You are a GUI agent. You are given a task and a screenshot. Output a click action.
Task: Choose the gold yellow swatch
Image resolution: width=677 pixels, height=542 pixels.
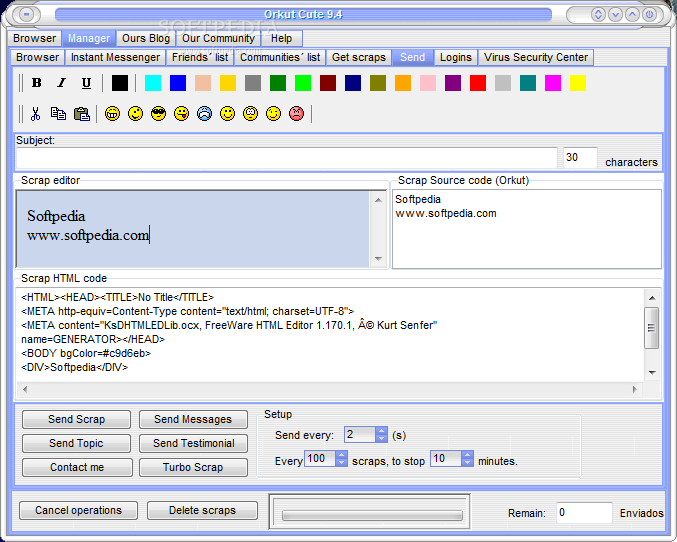click(x=228, y=83)
